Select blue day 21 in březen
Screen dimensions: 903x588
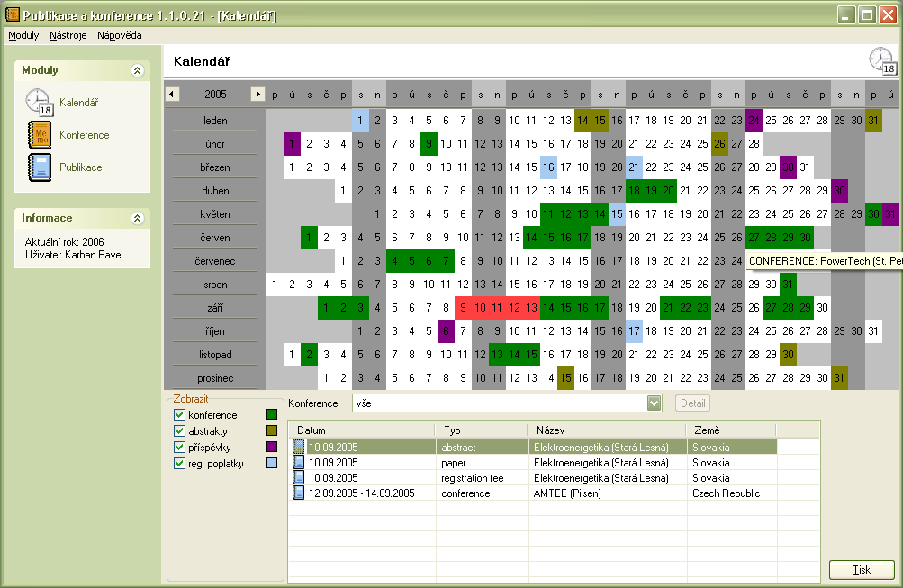tap(634, 167)
